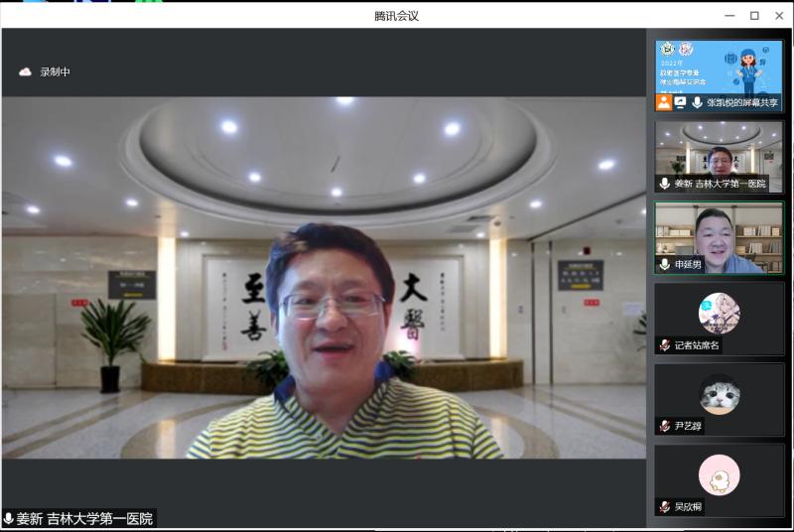This screenshot has height=532, width=794.
Task: Click the 录制中 recording status text
Action: (56, 71)
